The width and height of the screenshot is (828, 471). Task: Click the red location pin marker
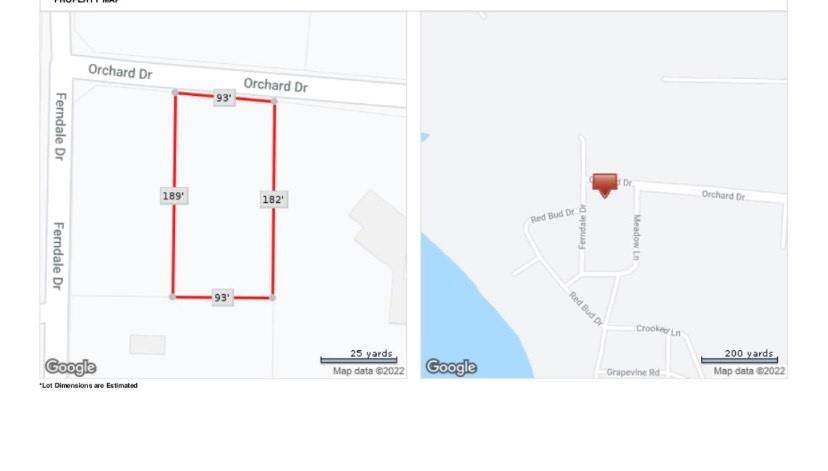605,186
